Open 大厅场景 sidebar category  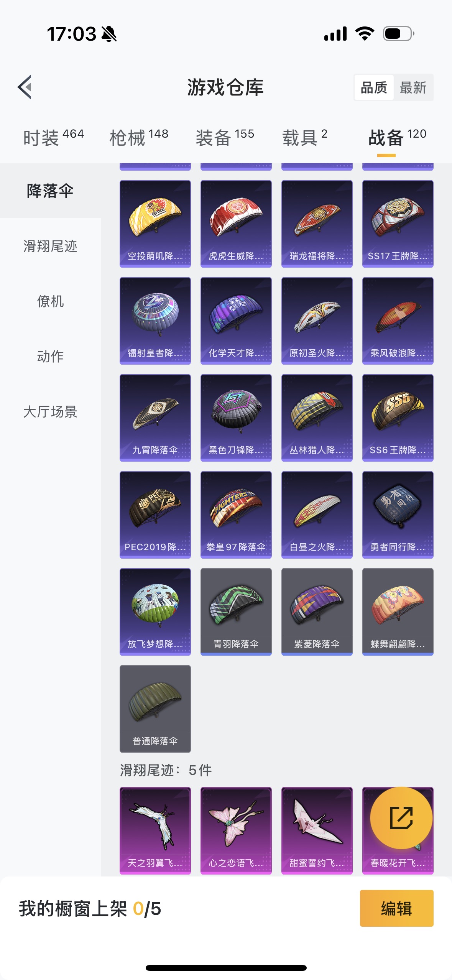51,411
